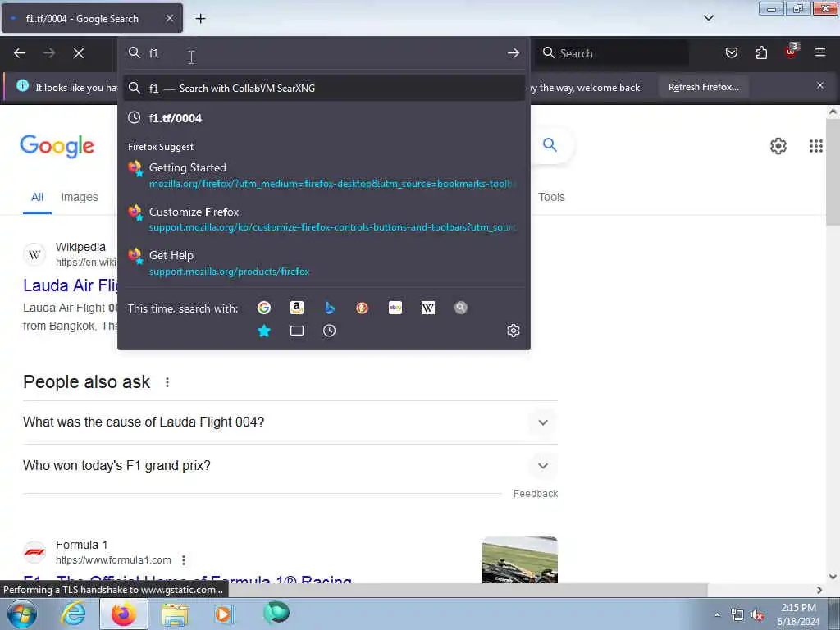
Task: Open Save to Pocket icon
Action: tap(731, 52)
